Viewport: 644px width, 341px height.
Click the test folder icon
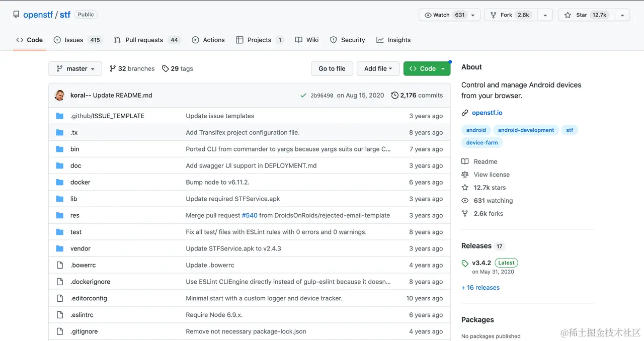click(x=60, y=232)
